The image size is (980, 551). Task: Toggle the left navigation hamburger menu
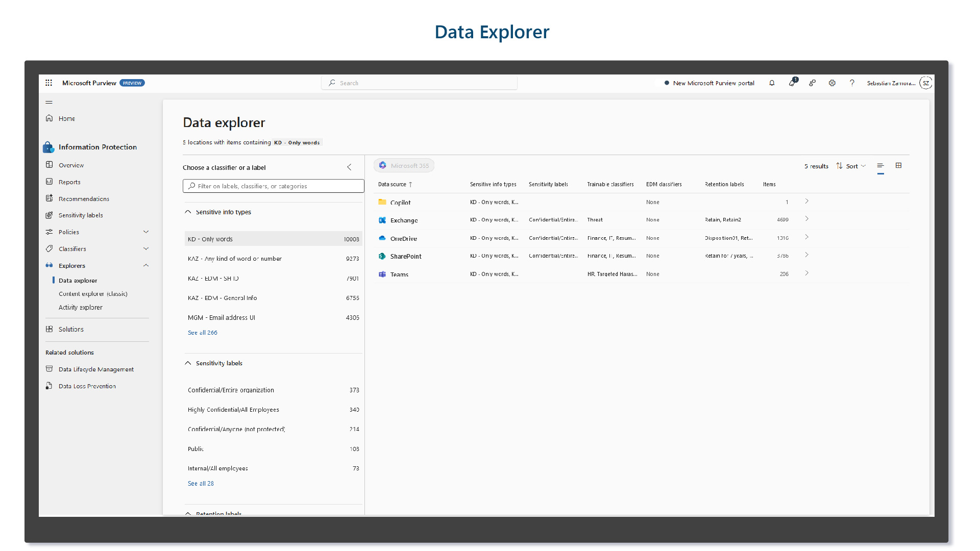point(48,102)
